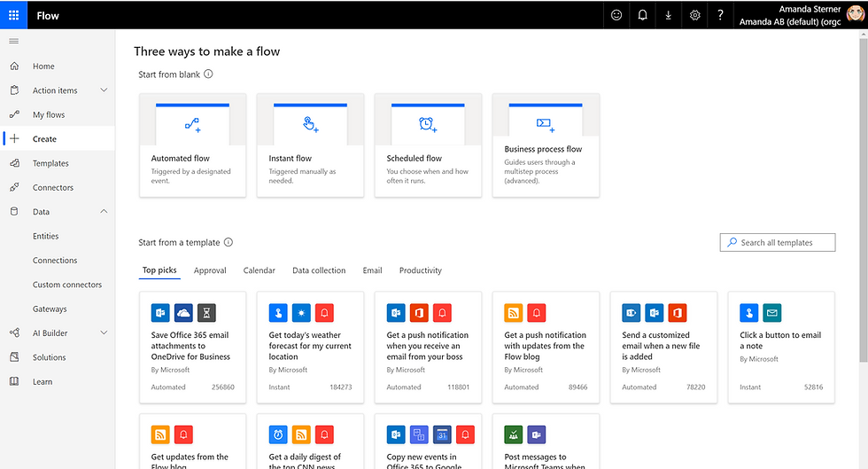This screenshot has width=868, height=469.
Task: Open push notification from Flow blog template
Action: [x=546, y=347]
